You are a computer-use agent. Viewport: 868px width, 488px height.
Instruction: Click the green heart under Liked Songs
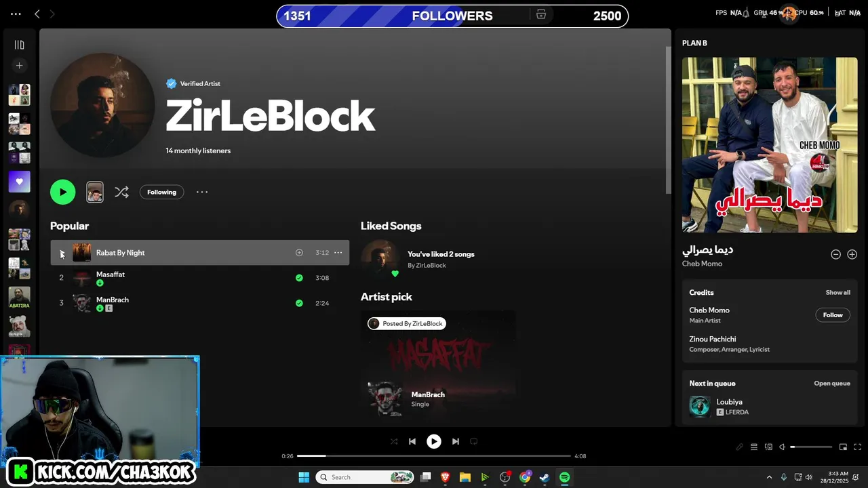coord(395,274)
